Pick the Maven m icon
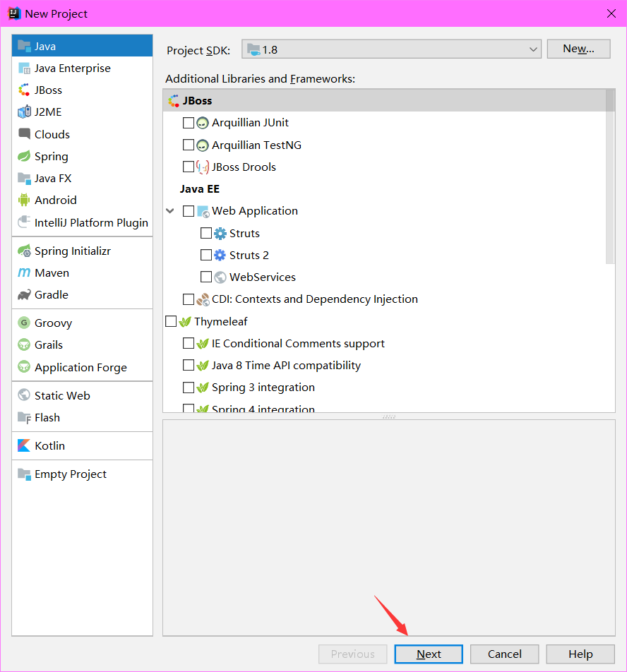627x672 pixels. coord(24,272)
